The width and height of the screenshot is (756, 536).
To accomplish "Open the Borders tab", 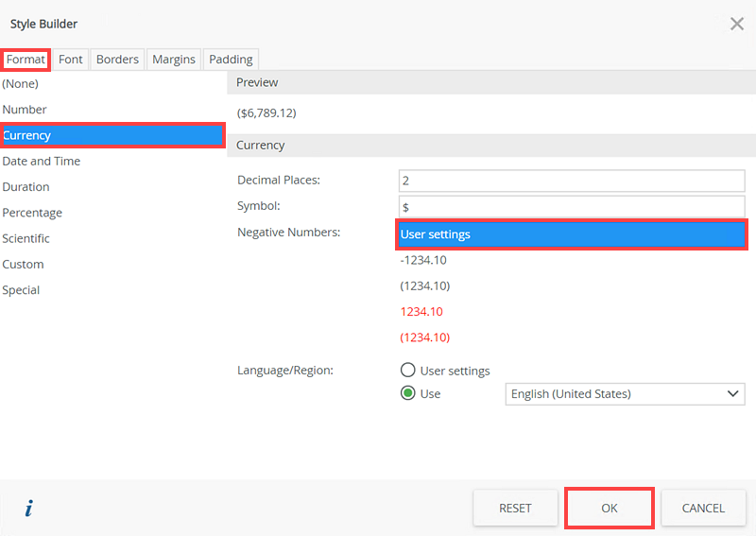I will point(117,59).
